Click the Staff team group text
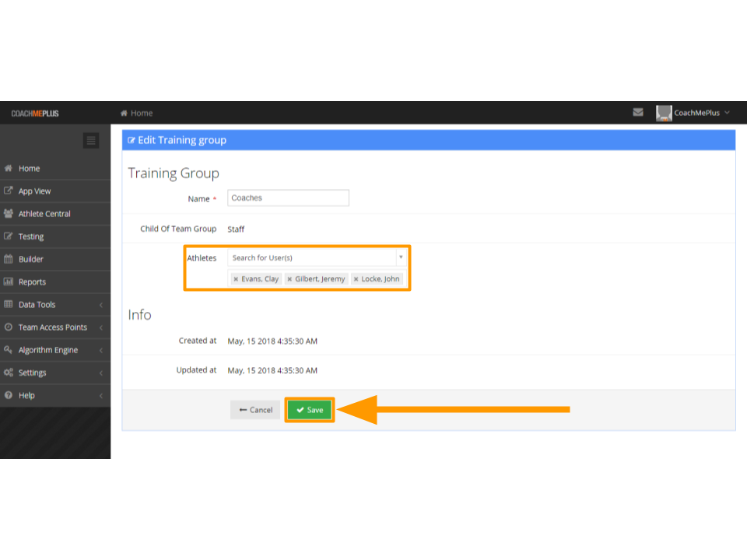Image resolution: width=747 pixels, height=560 pixels. [x=236, y=229]
